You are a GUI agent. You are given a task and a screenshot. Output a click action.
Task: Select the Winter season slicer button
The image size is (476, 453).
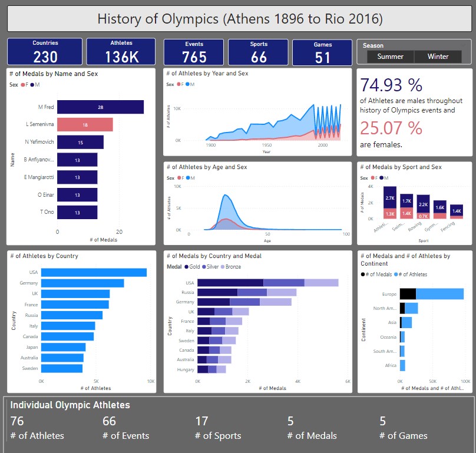coord(438,57)
